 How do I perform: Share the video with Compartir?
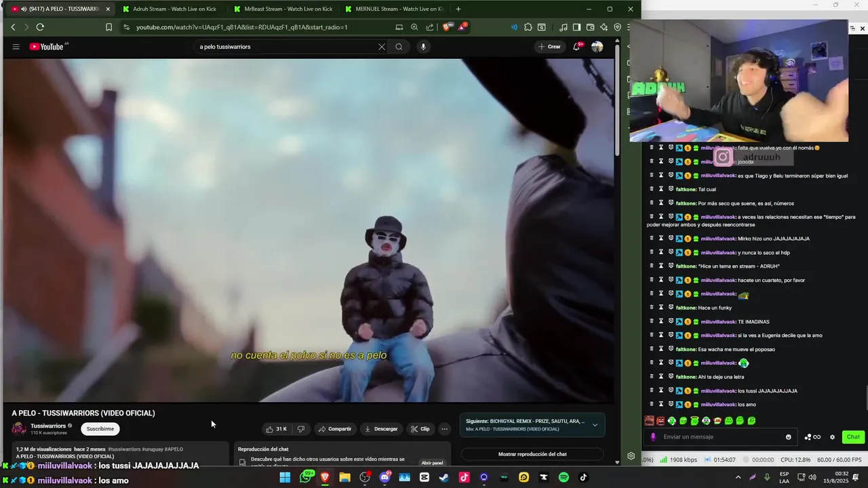pyautogui.click(x=336, y=429)
